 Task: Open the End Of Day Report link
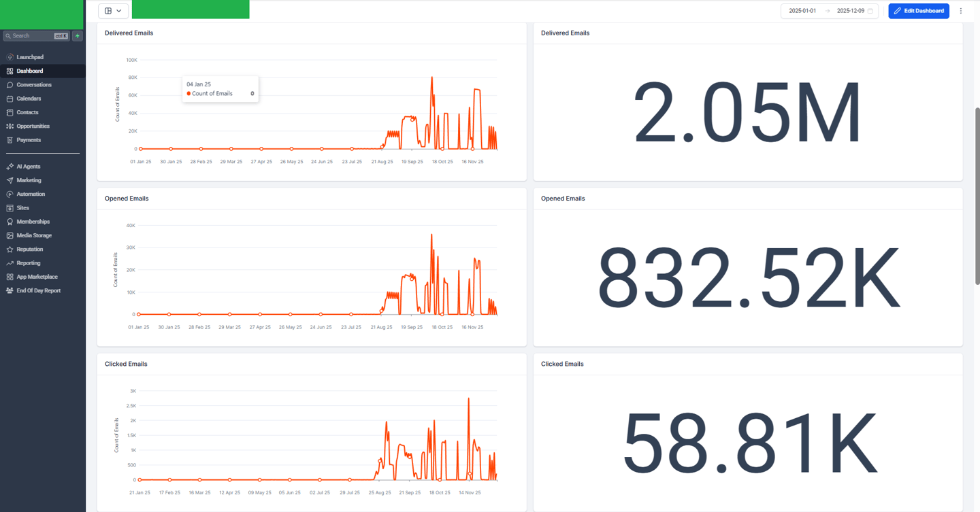(38, 290)
